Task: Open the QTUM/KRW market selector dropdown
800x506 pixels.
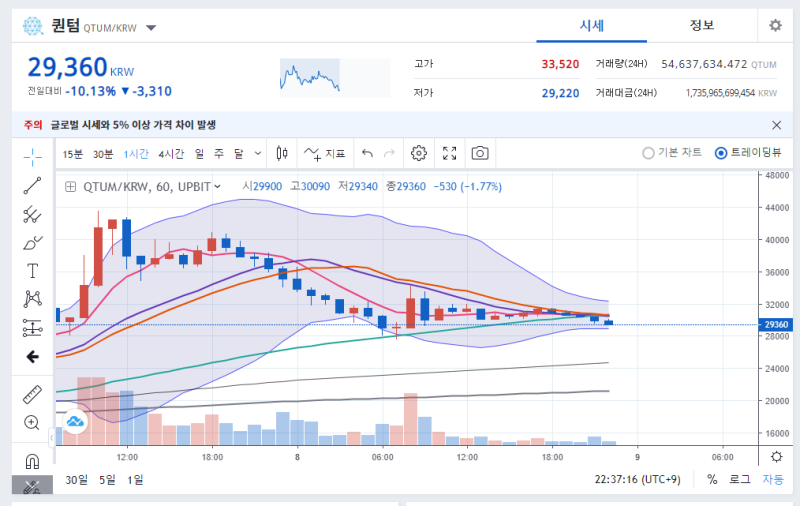Action: (151, 28)
